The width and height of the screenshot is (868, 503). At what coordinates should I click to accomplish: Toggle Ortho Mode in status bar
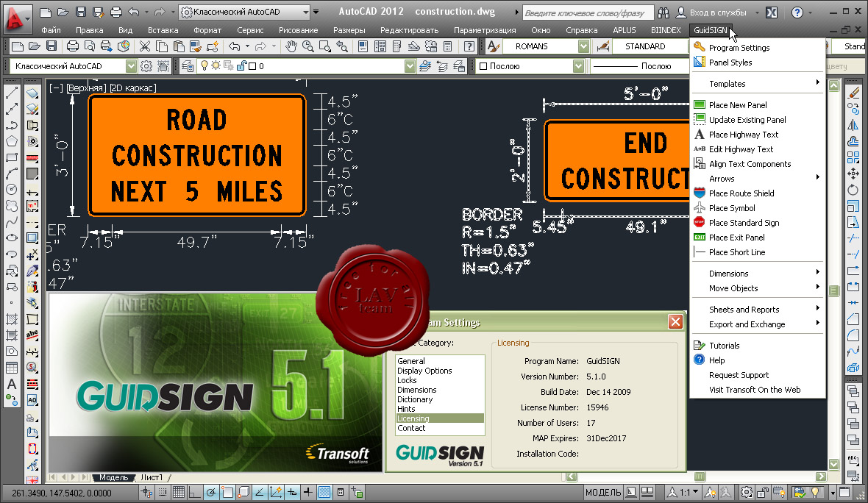195,492
